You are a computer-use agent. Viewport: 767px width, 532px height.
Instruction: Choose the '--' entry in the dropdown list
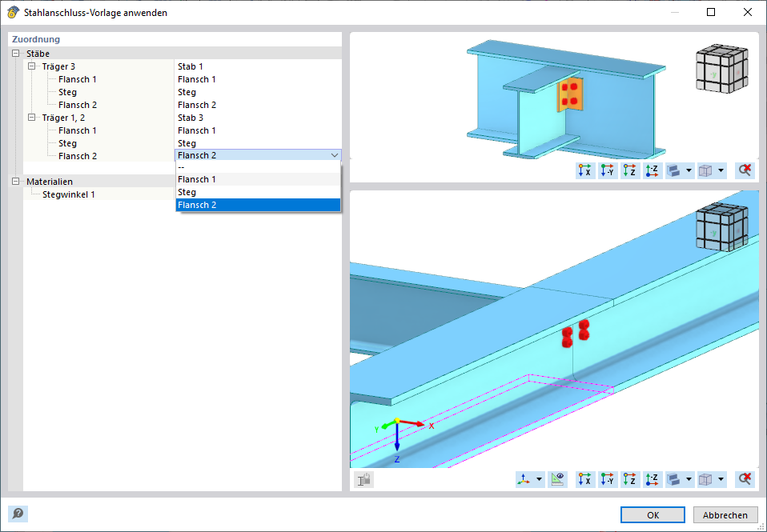[x=258, y=167]
